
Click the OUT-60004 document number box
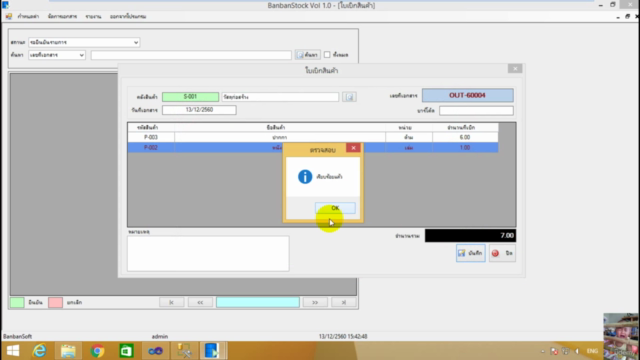point(468,96)
